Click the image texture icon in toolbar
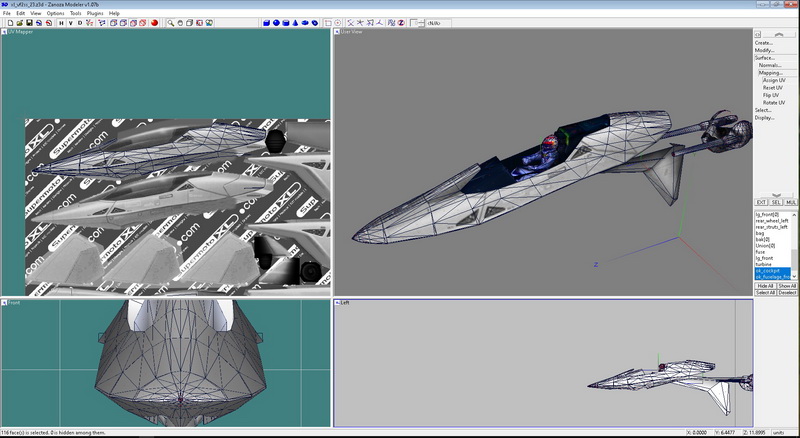The height and width of the screenshot is (438, 800). (x=209, y=23)
